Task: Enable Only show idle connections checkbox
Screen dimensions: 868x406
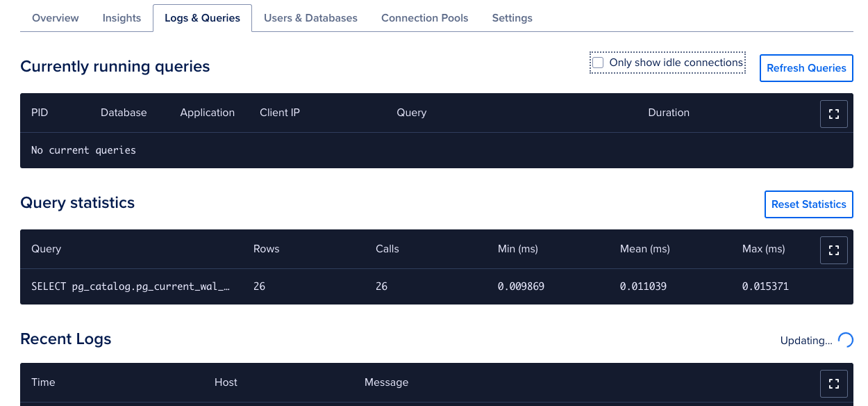Action: (x=598, y=63)
